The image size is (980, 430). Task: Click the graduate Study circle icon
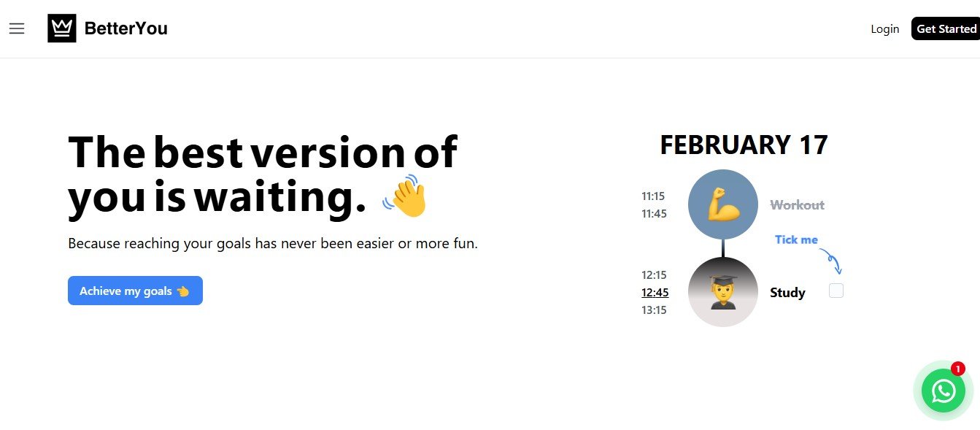[723, 292]
